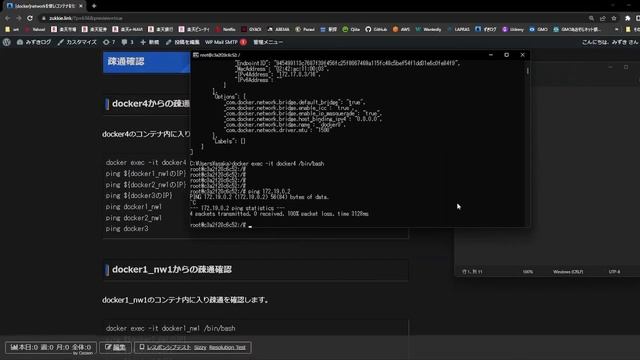Open the Yahoo bookmark
Image resolution: width=640 pixels, height=360 pixels.
tap(35, 29)
